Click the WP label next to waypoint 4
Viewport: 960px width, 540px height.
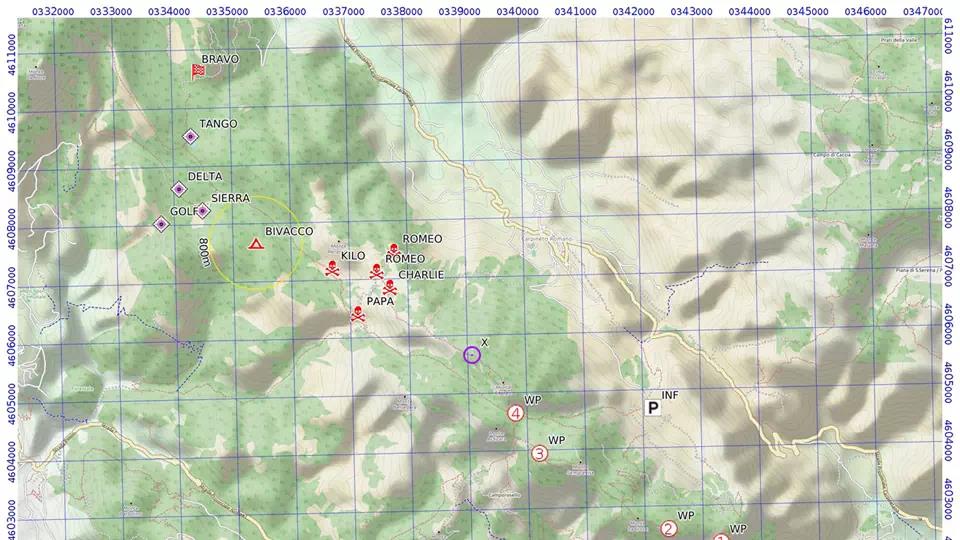click(533, 400)
